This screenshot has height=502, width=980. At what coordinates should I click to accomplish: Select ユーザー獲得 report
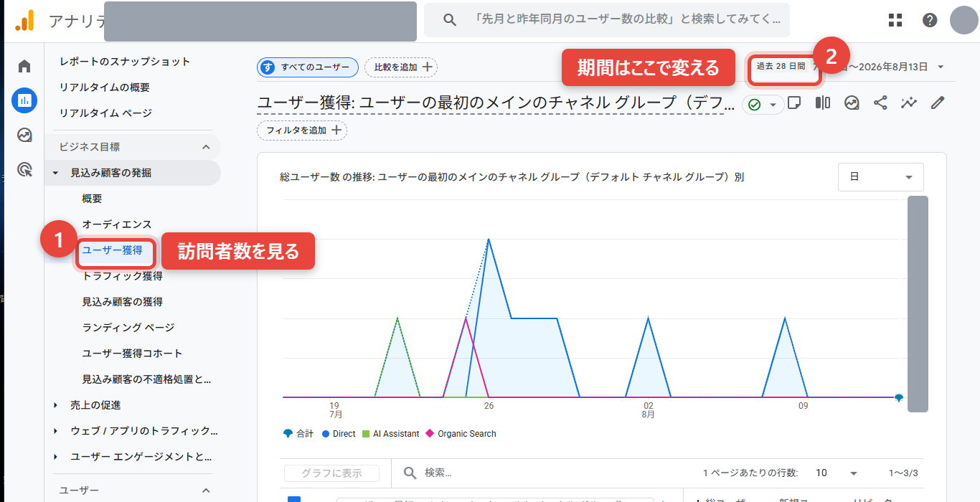112,250
